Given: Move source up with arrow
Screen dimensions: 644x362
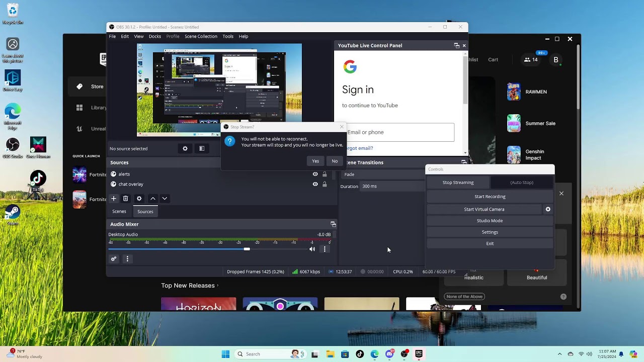Looking at the screenshot, I should tap(153, 199).
